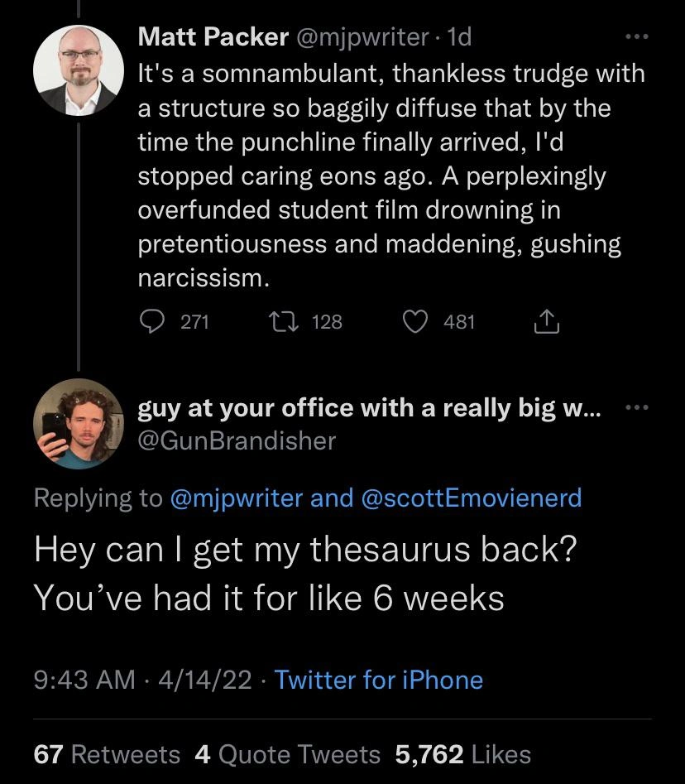Image resolution: width=685 pixels, height=784 pixels.
Task: Open GunBrandisher's profile avatar
Action: (78, 426)
